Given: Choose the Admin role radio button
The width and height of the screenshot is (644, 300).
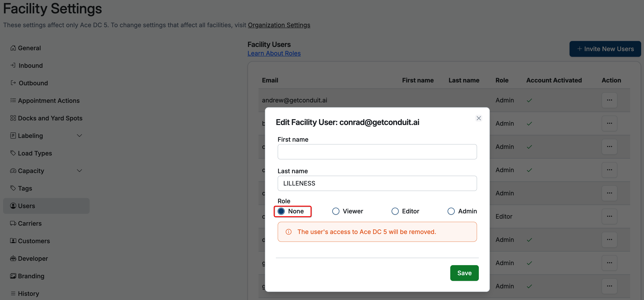Looking at the screenshot, I should 451,211.
